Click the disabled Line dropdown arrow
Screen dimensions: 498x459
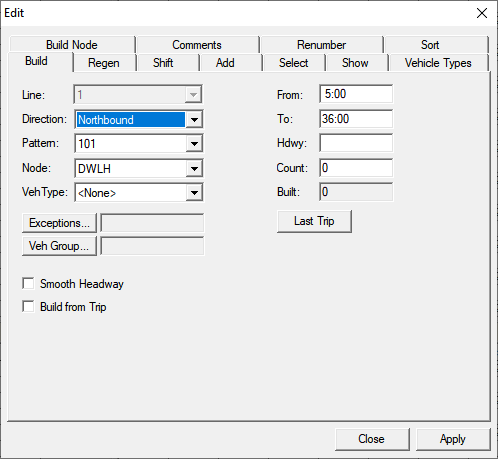coord(193,95)
